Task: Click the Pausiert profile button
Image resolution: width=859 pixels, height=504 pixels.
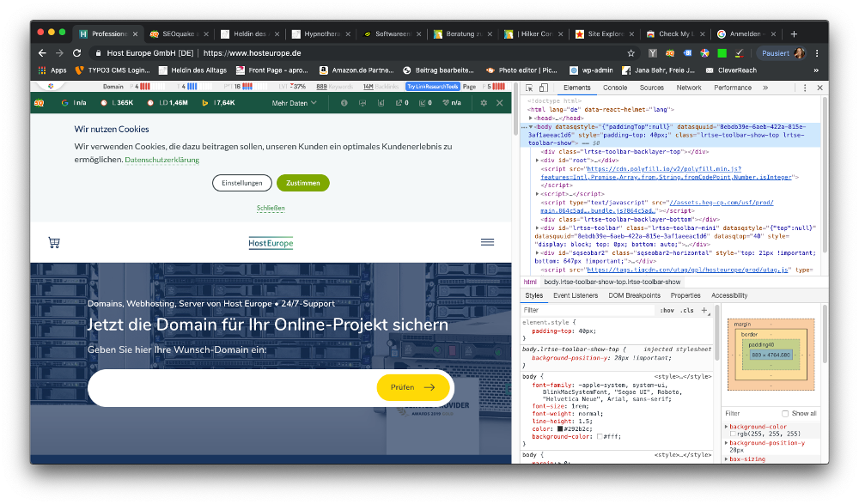Action: [781, 53]
